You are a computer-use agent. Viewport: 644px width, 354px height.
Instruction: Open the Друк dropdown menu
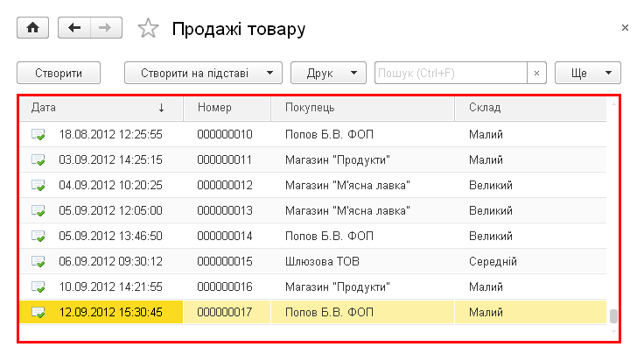pyautogui.click(x=328, y=74)
